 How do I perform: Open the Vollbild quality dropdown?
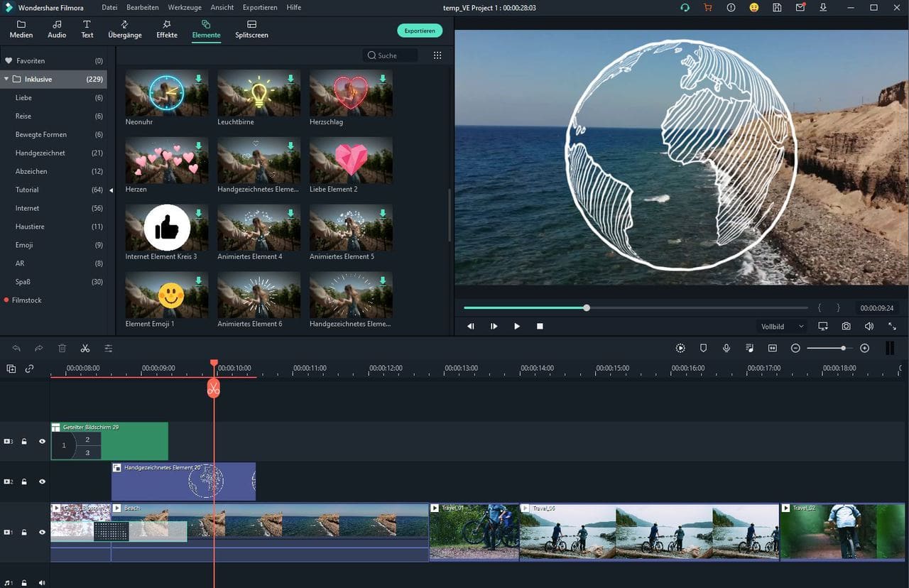click(x=783, y=327)
